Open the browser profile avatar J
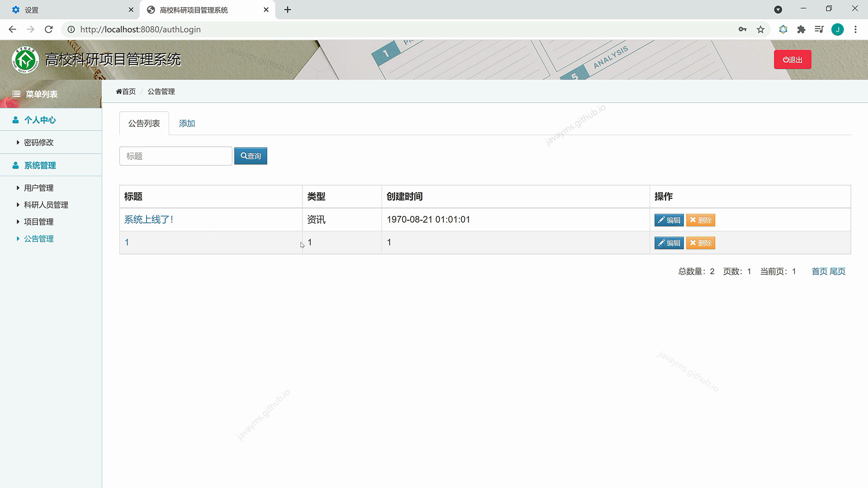This screenshot has height=488, width=868. [838, 29]
